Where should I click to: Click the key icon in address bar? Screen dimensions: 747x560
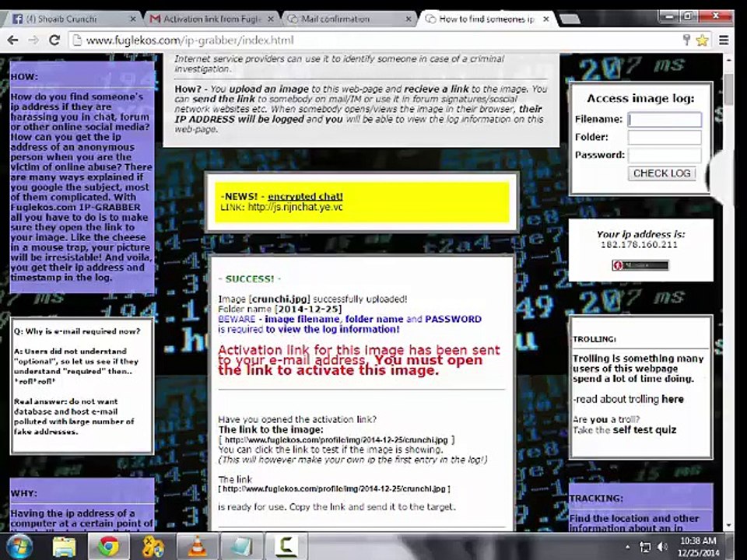point(686,40)
